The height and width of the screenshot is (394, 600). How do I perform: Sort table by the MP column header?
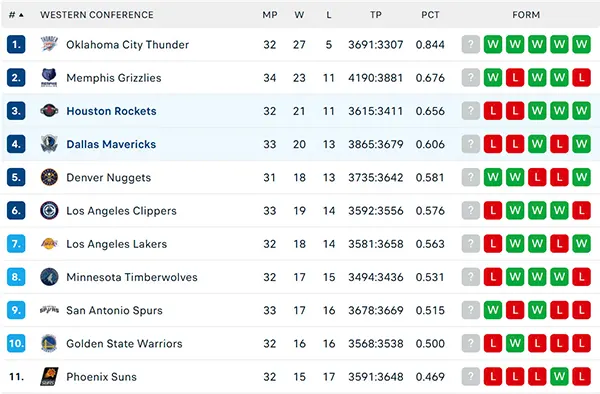click(x=269, y=15)
